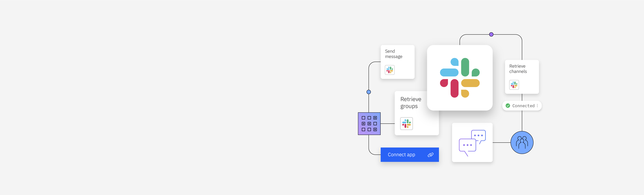644x195 pixels.
Task: Select the Send message card
Action: (x=397, y=62)
